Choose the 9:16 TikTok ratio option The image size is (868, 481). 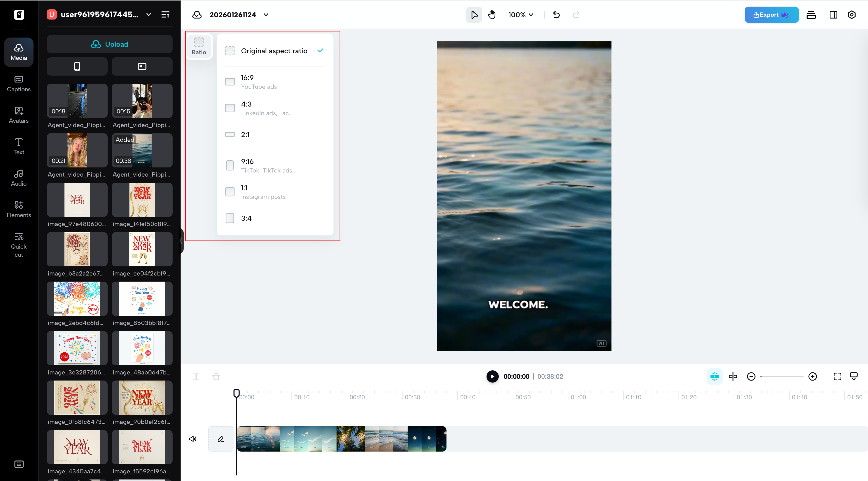268,165
